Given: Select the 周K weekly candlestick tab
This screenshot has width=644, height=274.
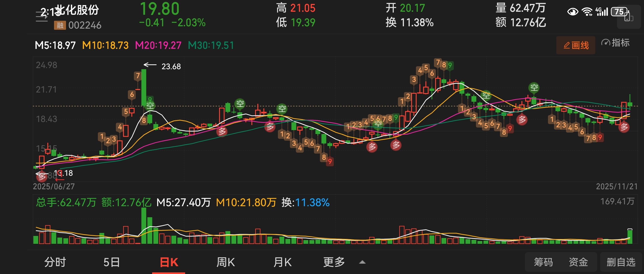Looking at the screenshot, I should (226, 262).
